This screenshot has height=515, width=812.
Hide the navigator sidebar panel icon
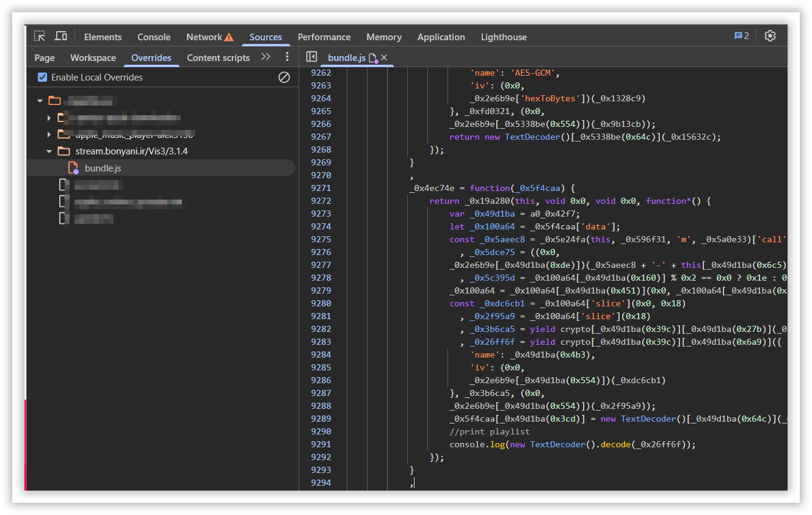[311, 57]
